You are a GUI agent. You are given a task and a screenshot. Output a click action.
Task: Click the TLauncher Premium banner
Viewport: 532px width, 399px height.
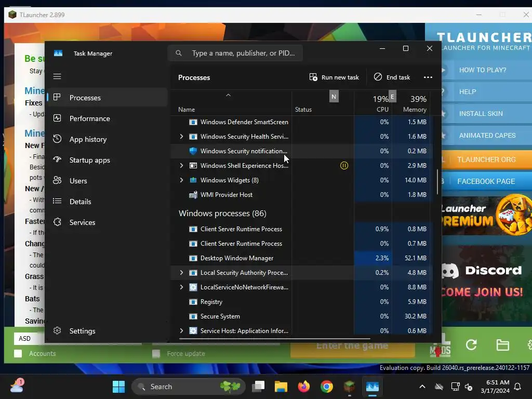click(x=487, y=215)
